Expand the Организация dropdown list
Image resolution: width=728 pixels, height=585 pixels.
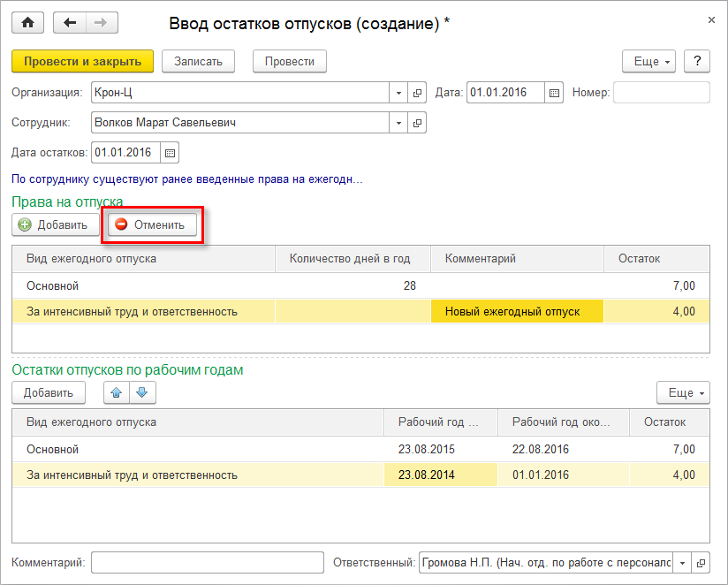click(x=398, y=93)
